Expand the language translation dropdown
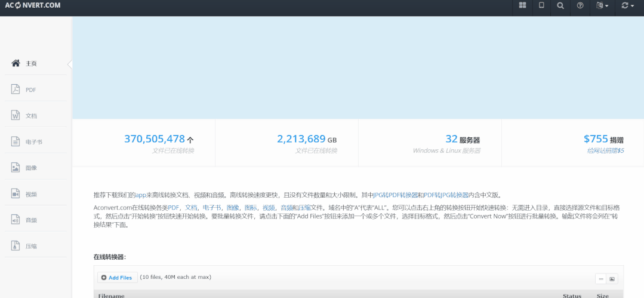This screenshot has width=644, height=298. pos(602,5)
